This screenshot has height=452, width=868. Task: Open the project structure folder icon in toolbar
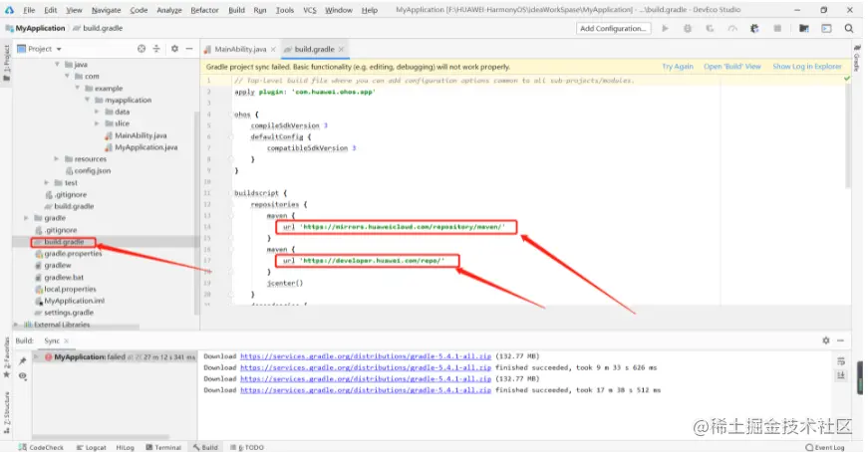(x=804, y=28)
